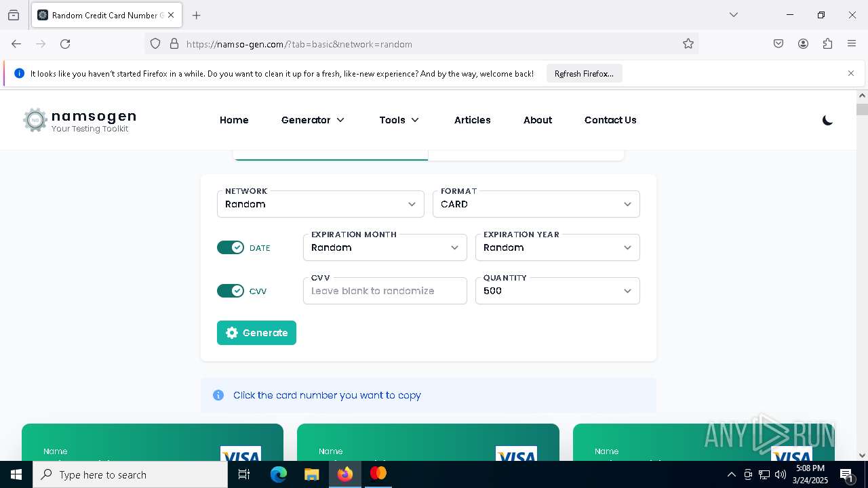Viewport: 868px width, 488px height.
Task: Open the notification center icon
Action: coord(847,474)
